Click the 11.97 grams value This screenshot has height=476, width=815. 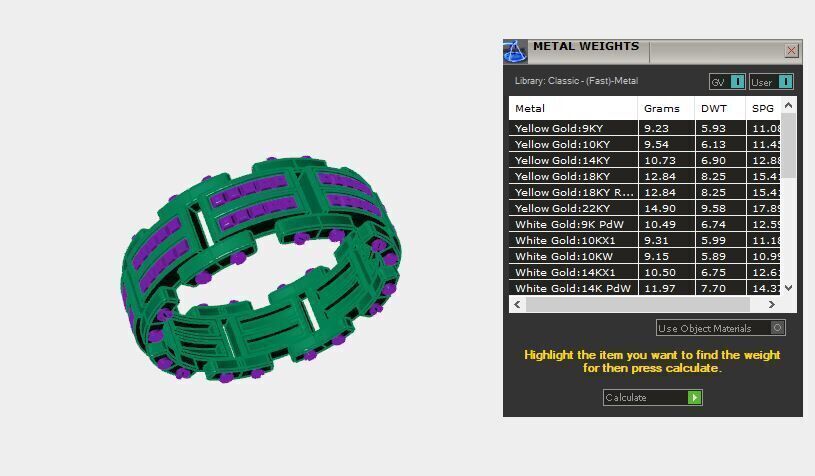[x=660, y=288]
